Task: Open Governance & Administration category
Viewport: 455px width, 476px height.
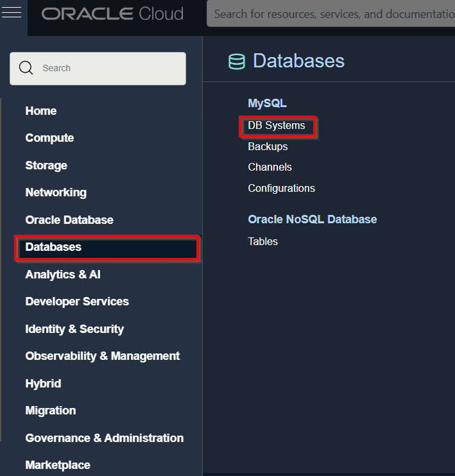Action: [x=105, y=438]
